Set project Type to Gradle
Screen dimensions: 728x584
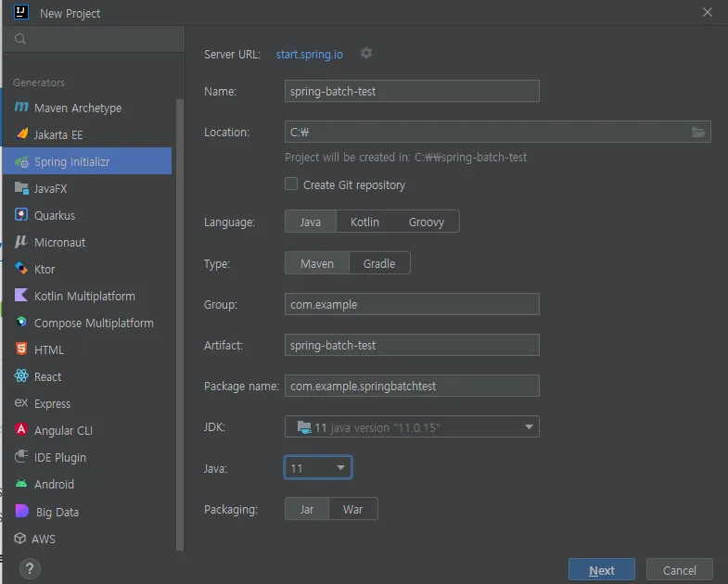[379, 264]
